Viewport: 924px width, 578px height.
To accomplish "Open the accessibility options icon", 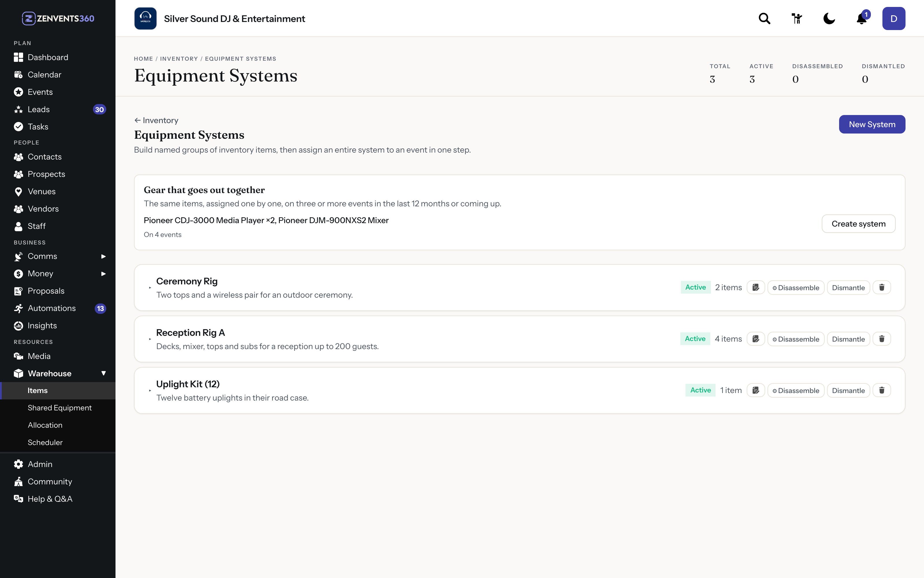I will [796, 18].
